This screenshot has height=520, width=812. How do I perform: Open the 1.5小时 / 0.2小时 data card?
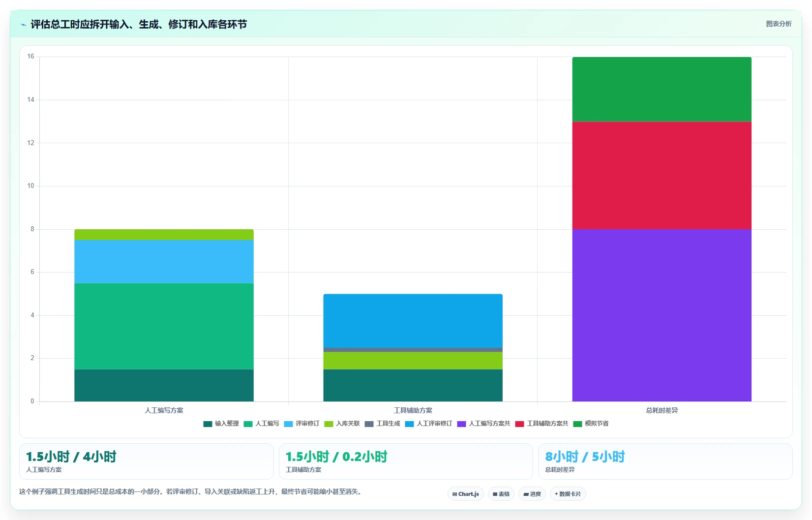point(406,461)
